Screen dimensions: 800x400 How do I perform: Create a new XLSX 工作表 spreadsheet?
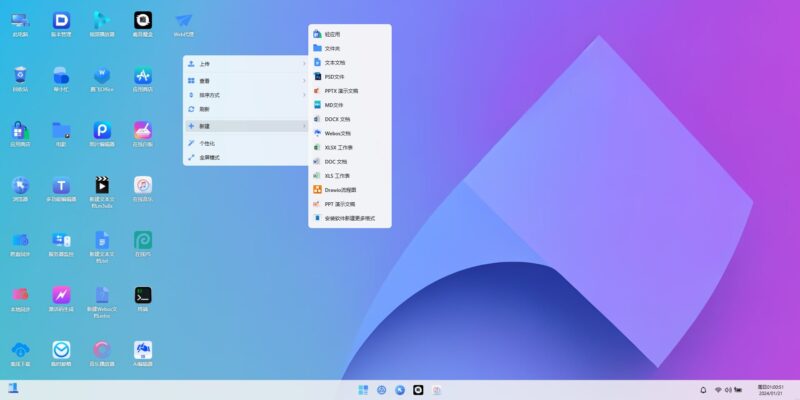pos(348,146)
